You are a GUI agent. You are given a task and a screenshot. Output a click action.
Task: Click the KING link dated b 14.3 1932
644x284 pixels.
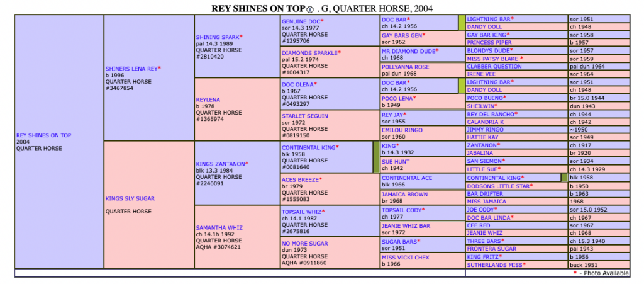tap(389, 146)
